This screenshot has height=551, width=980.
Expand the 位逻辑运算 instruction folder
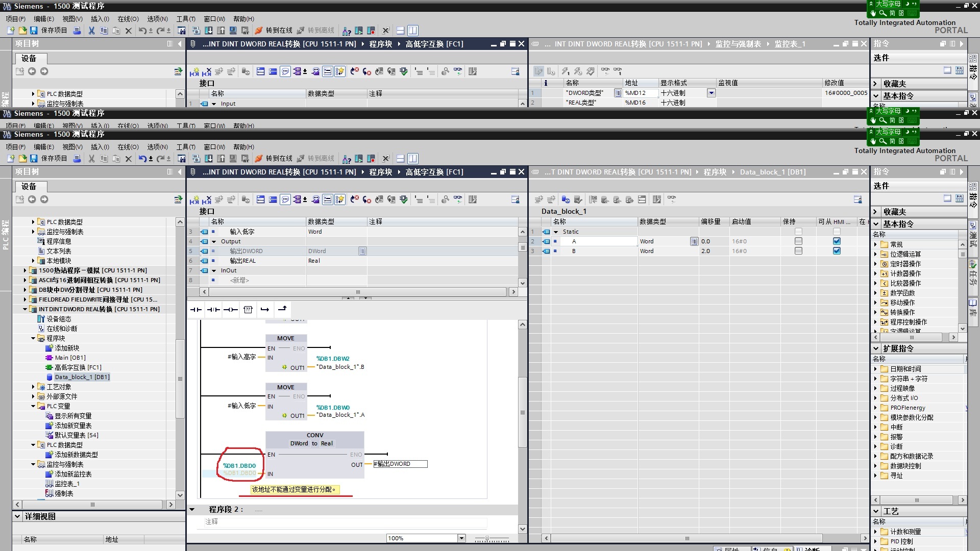[875, 254]
